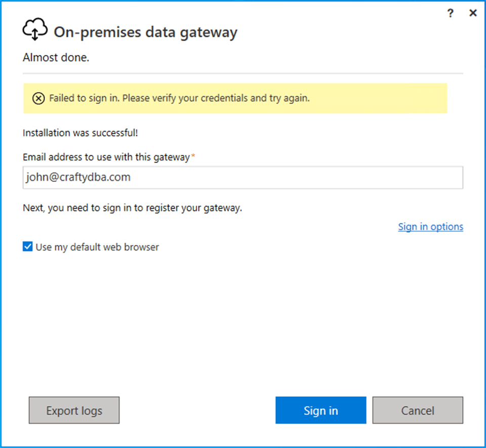
Task: Click the Installation was successful text
Action: point(80,133)
